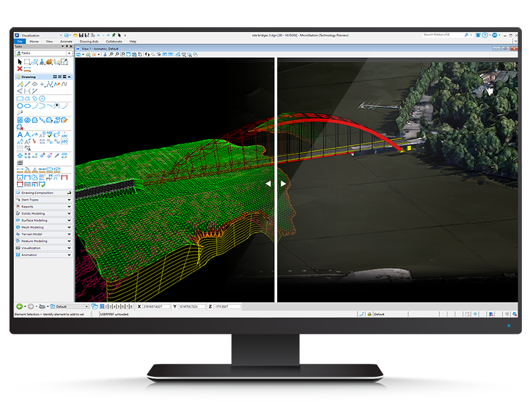Pick the Place Circle tool

tap(20, 105)
